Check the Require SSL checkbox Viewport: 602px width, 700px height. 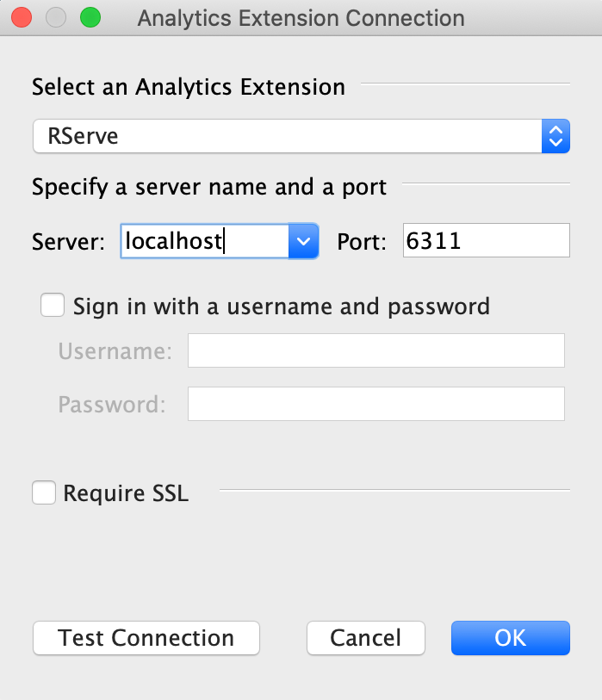pos(44,493)
